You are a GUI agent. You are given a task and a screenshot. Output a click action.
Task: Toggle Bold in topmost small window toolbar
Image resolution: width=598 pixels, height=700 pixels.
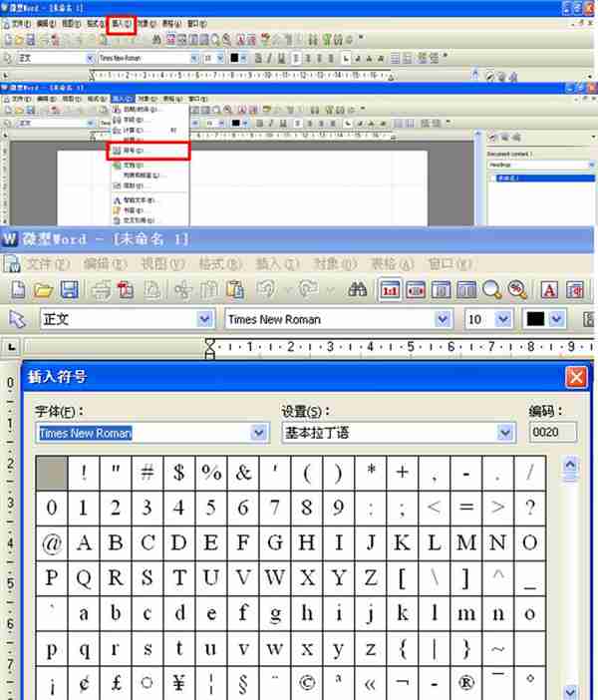(258, 58)
